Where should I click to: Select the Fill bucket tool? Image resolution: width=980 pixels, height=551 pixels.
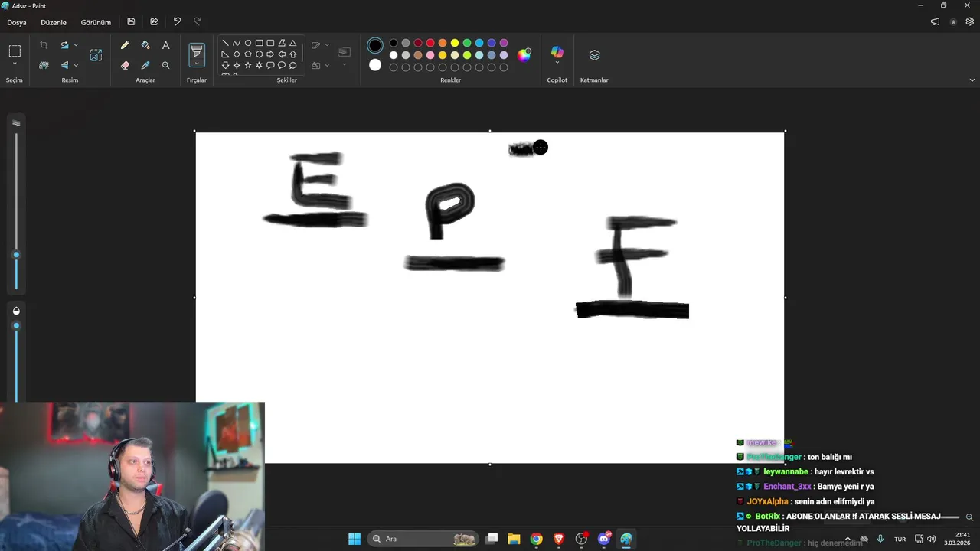(x=145, y=46)
